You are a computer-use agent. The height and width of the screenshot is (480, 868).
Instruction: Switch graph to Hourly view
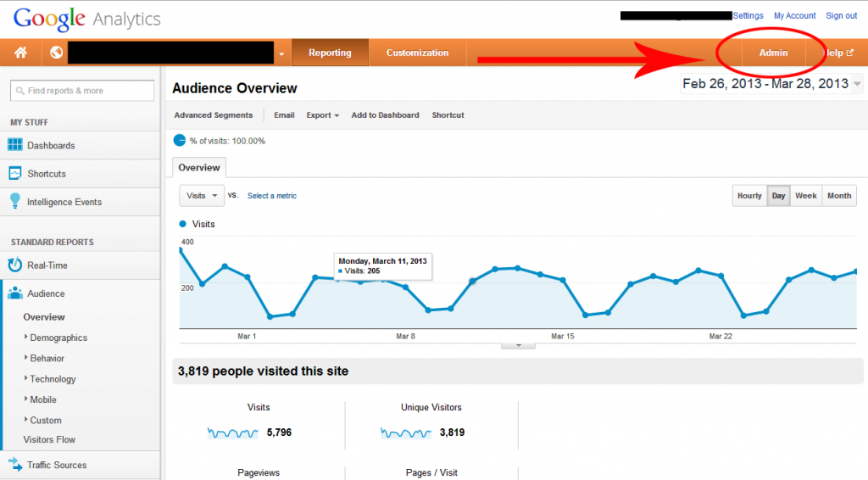[x=749, y=196]
